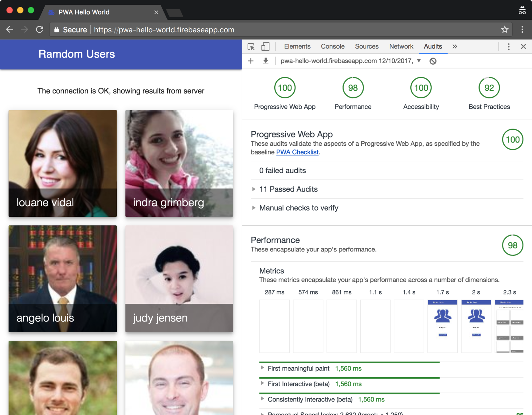Click the Best Practices score gauge

coord(489,88)
